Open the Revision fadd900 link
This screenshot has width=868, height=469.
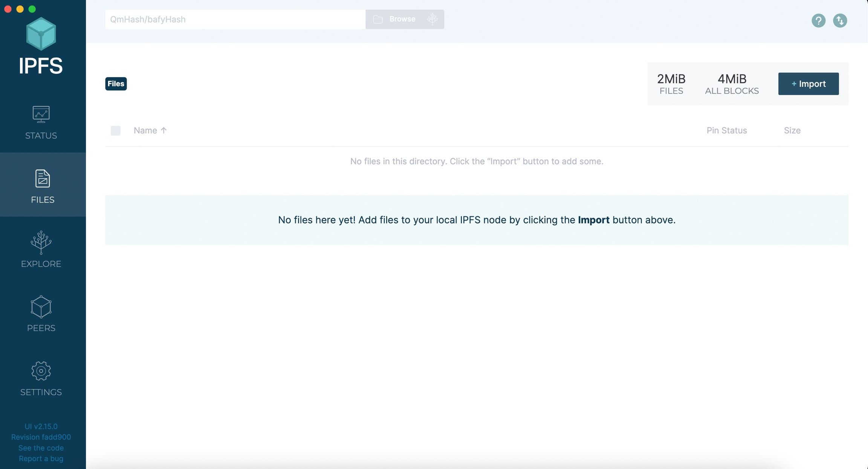(41, 437)
